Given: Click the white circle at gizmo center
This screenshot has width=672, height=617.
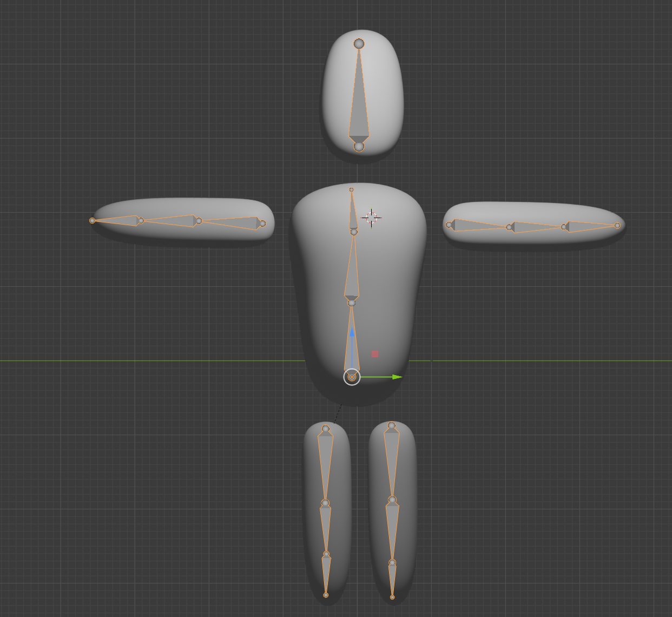Looking at the screenshot, I should click(x=352, y=377).
